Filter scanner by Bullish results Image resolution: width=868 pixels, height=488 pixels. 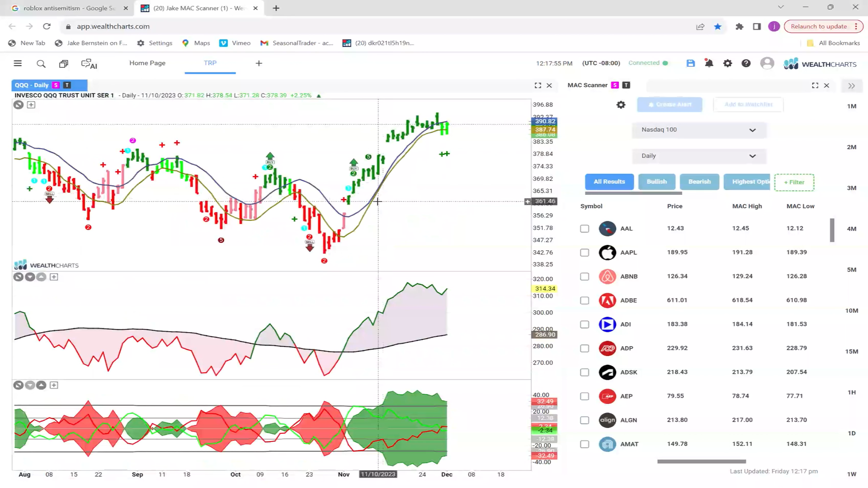click(x=657, y=182)
